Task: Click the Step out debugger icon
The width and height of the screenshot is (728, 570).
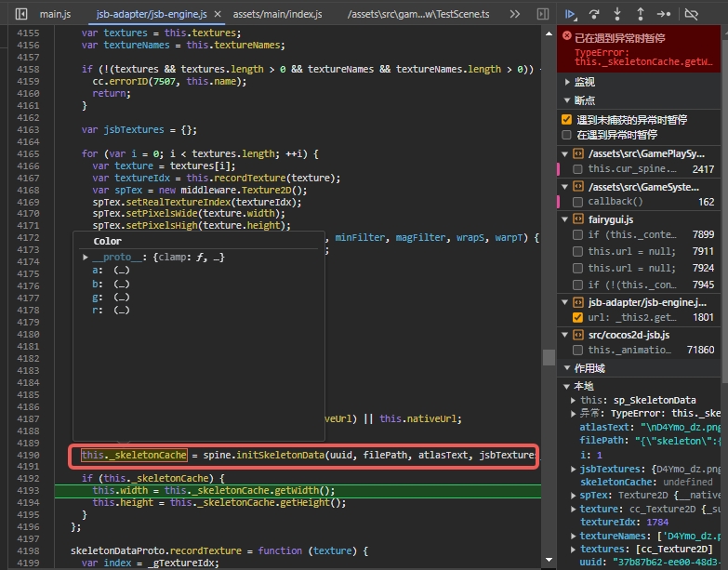Action: [x=641, y=15]
